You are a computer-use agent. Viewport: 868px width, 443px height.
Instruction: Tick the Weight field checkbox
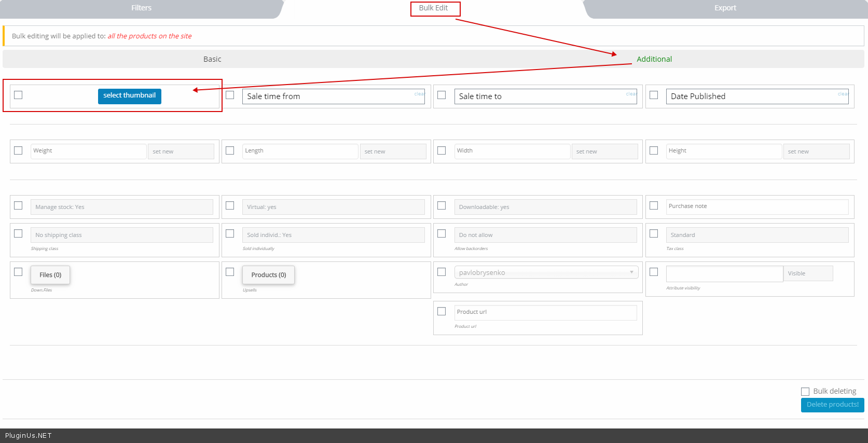tap(18, 150)
